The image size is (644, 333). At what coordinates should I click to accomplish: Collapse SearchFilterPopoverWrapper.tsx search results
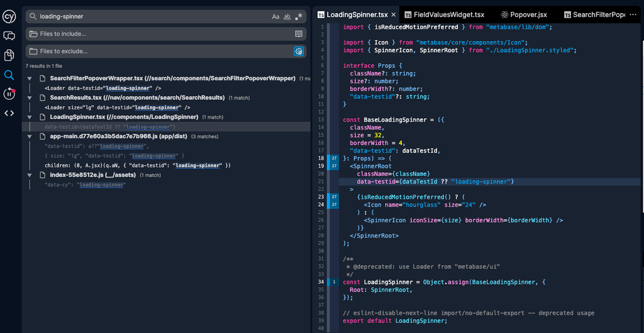coord(30,79)
